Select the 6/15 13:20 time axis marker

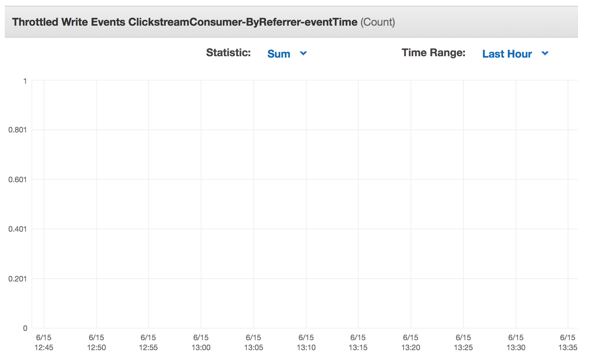(x=411, y=342)
